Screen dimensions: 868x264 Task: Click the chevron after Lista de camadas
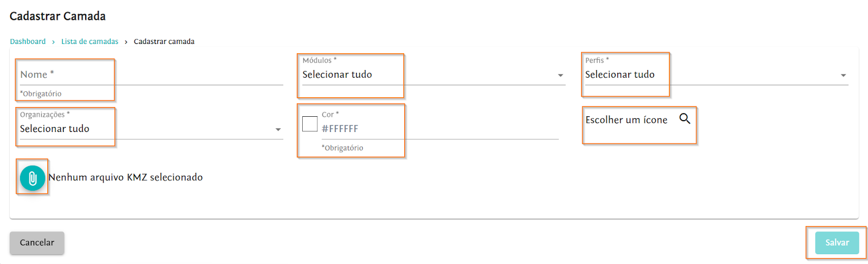click(x=126, y=42)
